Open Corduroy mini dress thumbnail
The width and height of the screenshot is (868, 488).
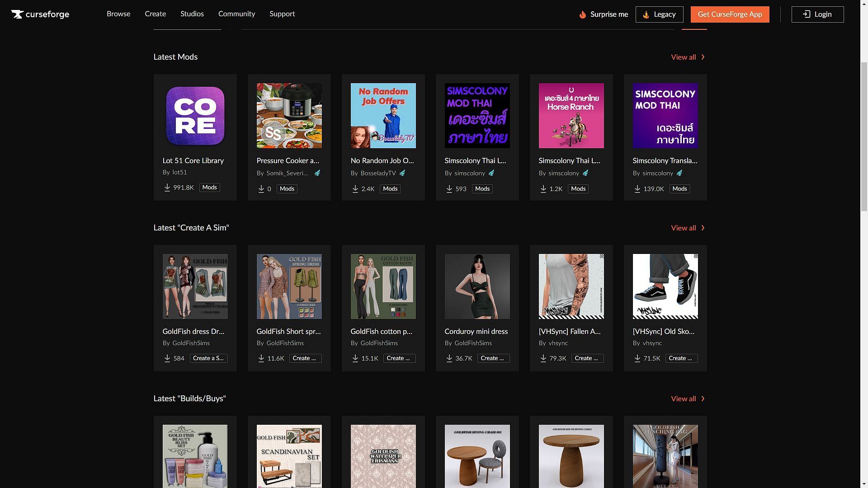(477, 286)
